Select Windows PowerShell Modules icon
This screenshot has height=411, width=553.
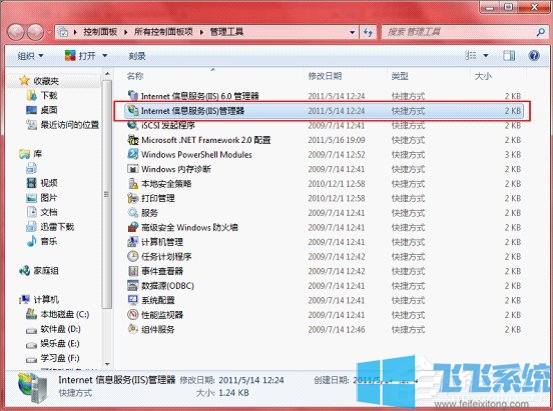pyautogui.click(x=133, y=155)
